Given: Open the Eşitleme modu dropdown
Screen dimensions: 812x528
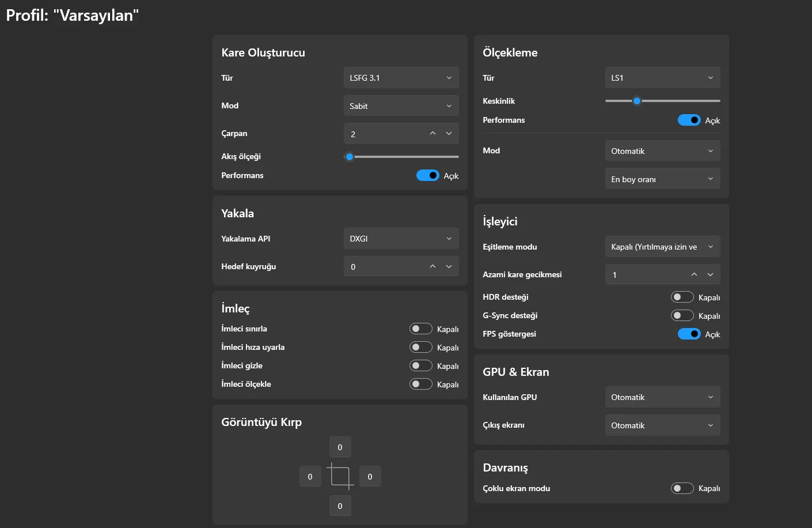Looking at the screenshot, I should (662, 247).
